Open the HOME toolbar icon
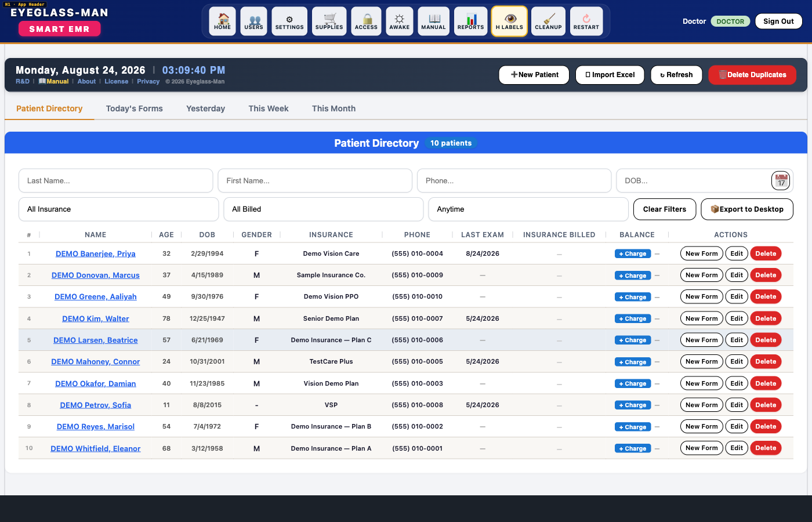 [x=223, y=21]
